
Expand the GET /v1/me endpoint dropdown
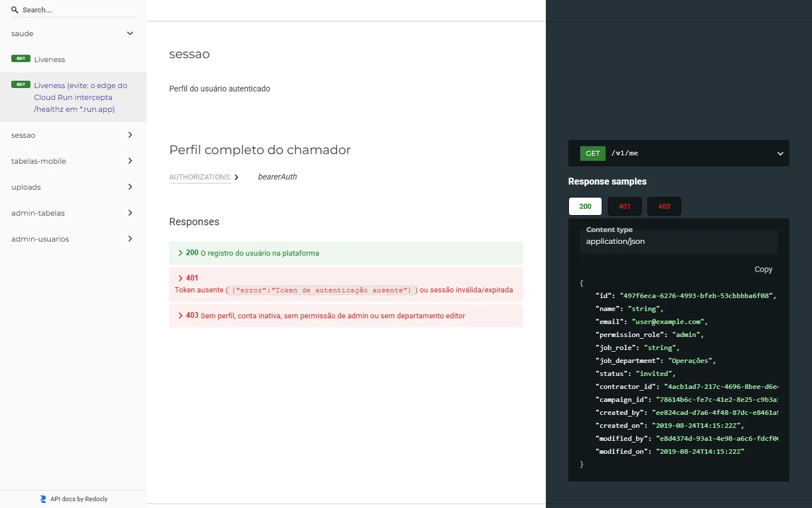[679, 153]
